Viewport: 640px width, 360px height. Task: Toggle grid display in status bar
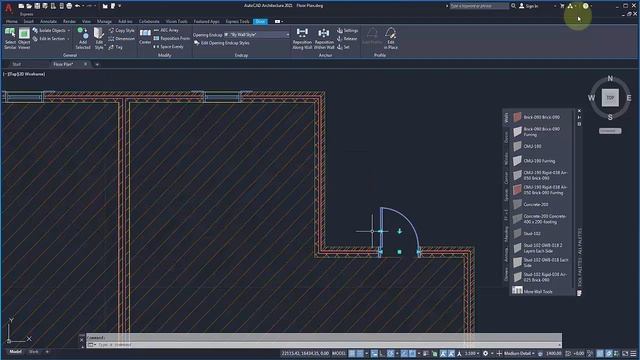(x=352, y=353)
